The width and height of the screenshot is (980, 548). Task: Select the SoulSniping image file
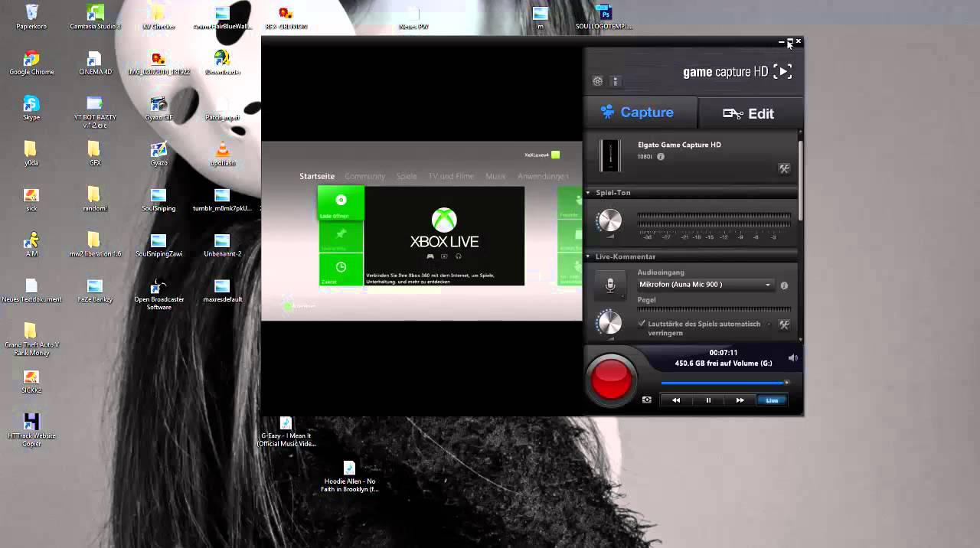point(158,198)
